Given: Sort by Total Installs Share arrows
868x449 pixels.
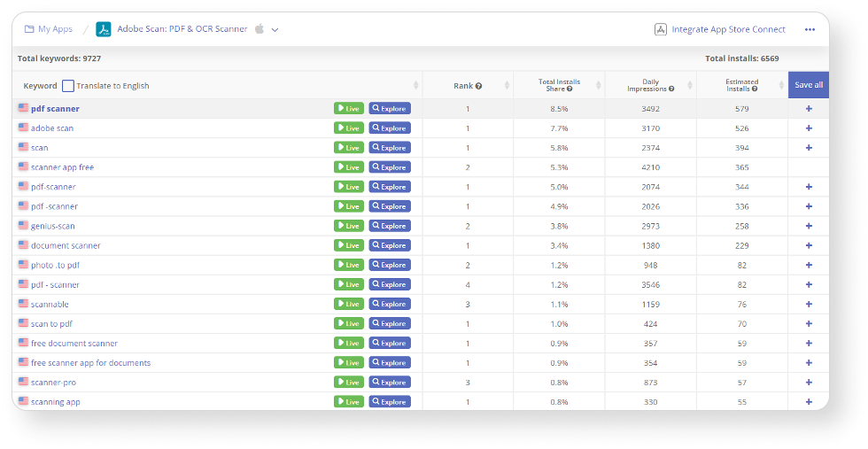Looking at the screenshot, I should point(599,85).
